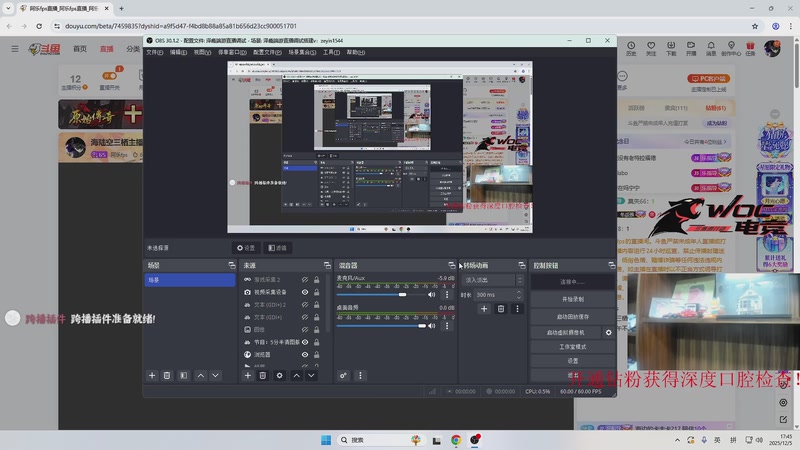This screenshot has height=450, width=800.
Task: Toggle visibility eye for 浏览器 source
Action: click(305, 354)
